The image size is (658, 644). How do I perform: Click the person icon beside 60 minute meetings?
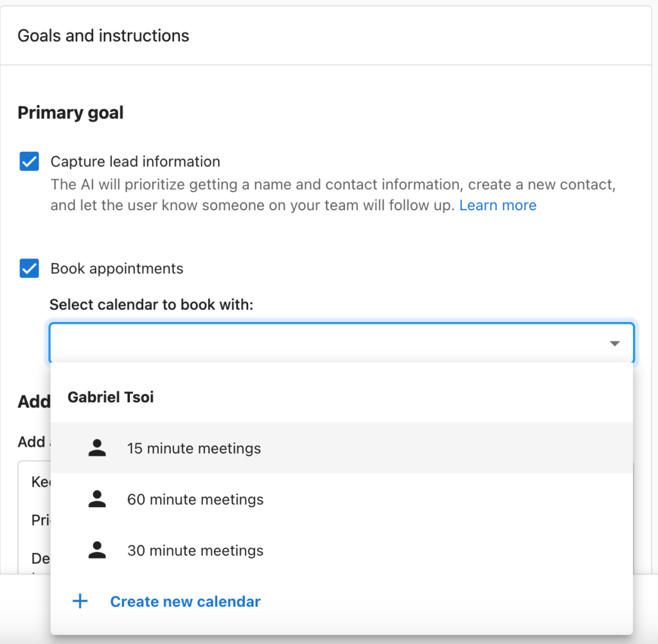97,499
